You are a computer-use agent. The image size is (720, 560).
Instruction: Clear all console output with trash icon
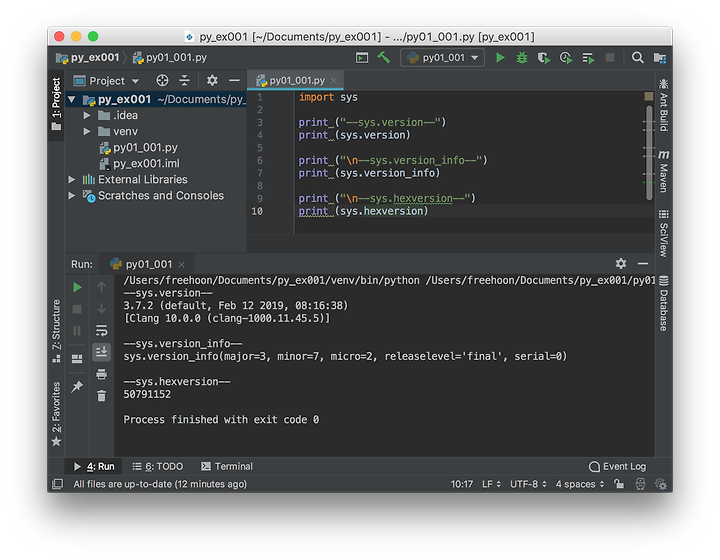pyautogui.click(x=101, y=395)
